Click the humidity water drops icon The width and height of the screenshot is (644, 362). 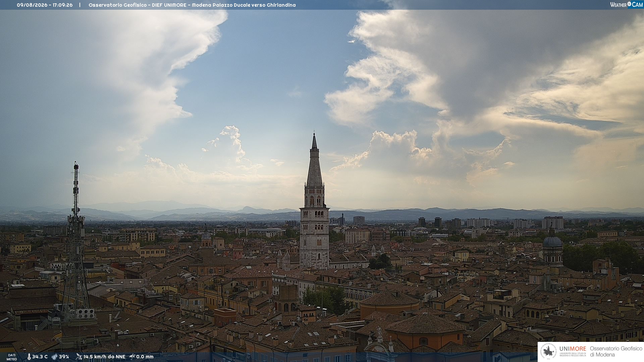55,357
